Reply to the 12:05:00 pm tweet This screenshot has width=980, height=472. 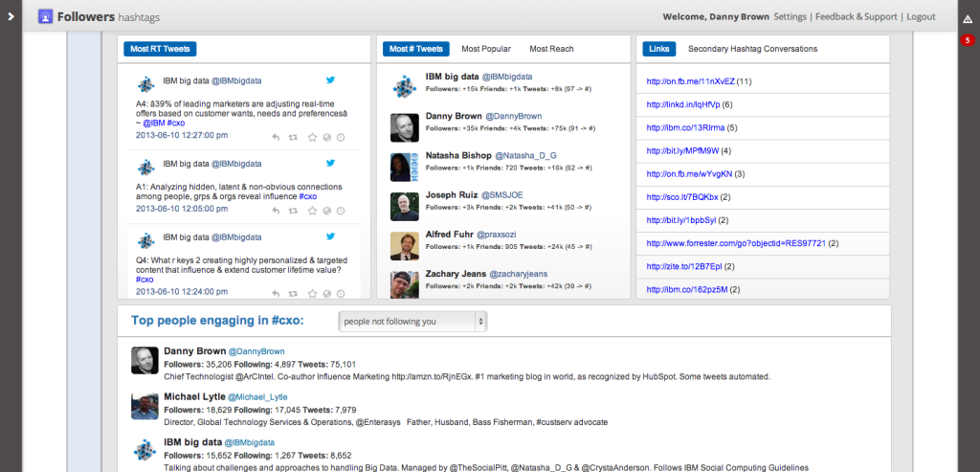[276, 211]
